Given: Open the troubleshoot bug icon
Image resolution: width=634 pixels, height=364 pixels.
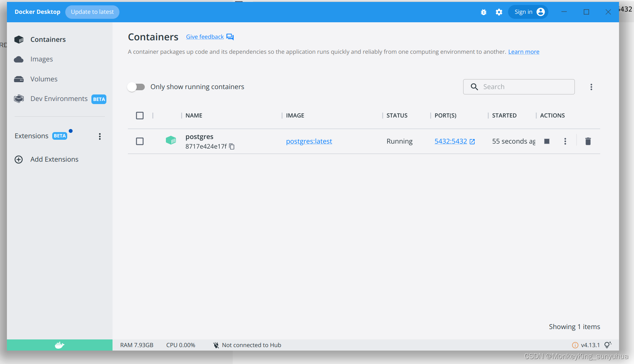Looking at the screenshot, I should tap(483, 12).
